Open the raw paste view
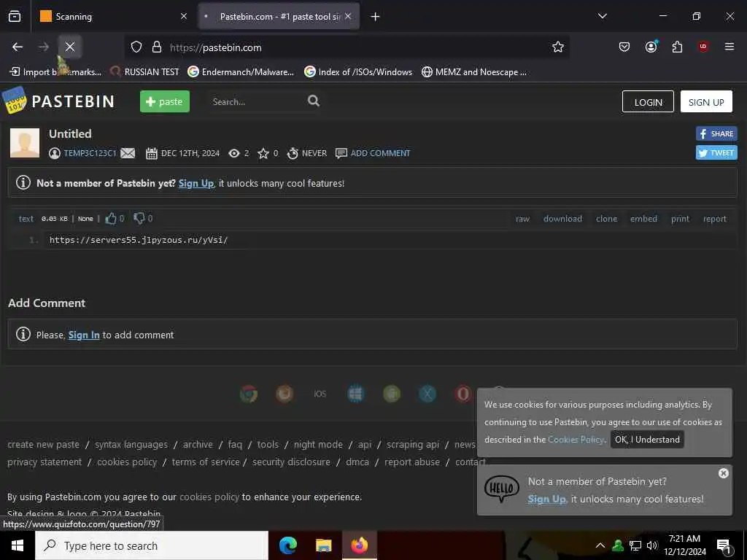This screenshot has height=560, width=747. click(522, 219)
